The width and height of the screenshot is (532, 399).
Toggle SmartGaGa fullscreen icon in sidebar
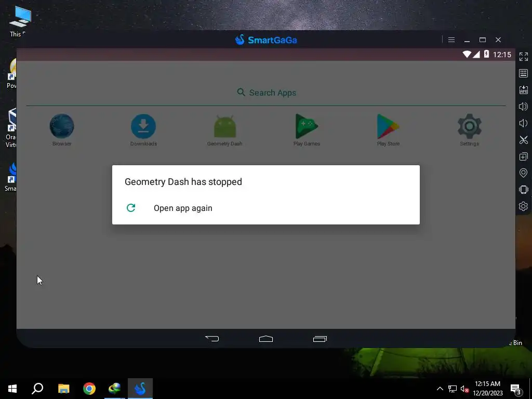[x=524, y=57]
